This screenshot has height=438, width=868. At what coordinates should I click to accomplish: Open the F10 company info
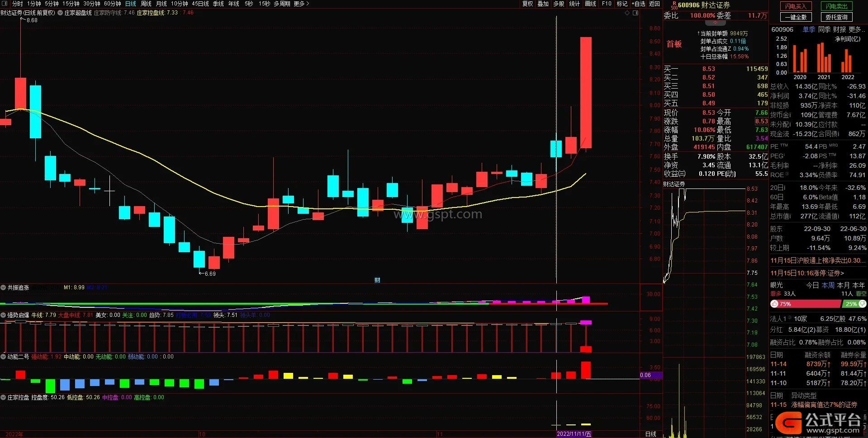(607, 4)
